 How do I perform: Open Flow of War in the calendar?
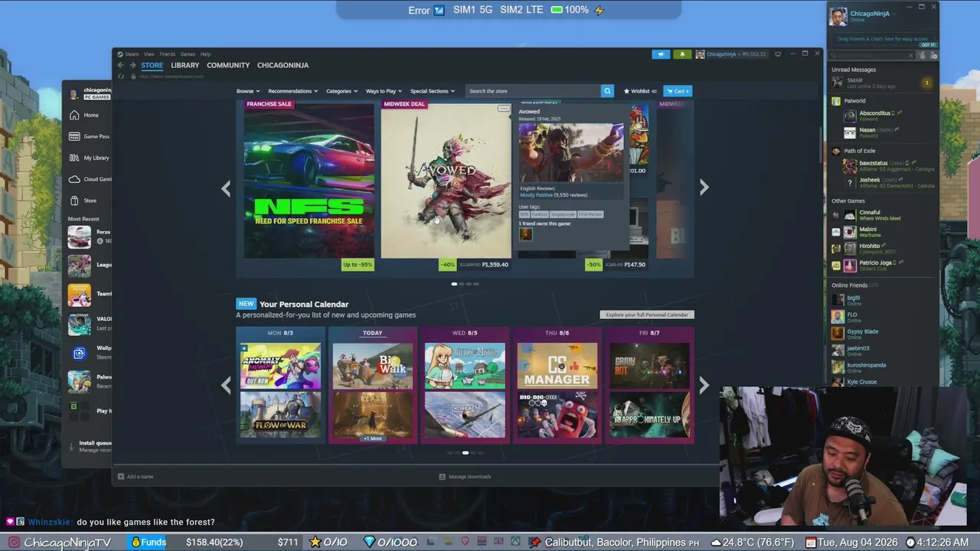pyautogui.click(x=280, y=415)
